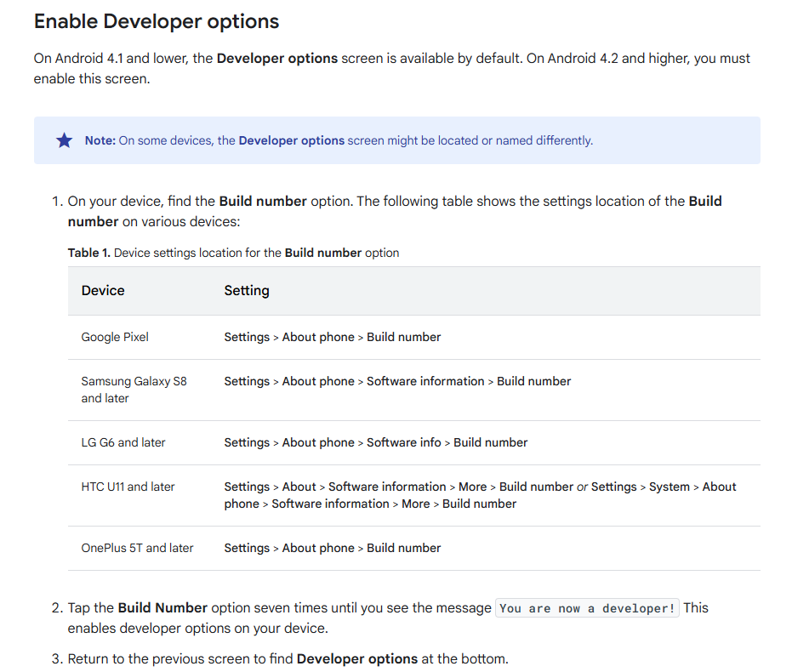This screenshot has width=792, height=672.
Task: Click the Setting column header
Action: pyautogui.click(x=246, y=290)
